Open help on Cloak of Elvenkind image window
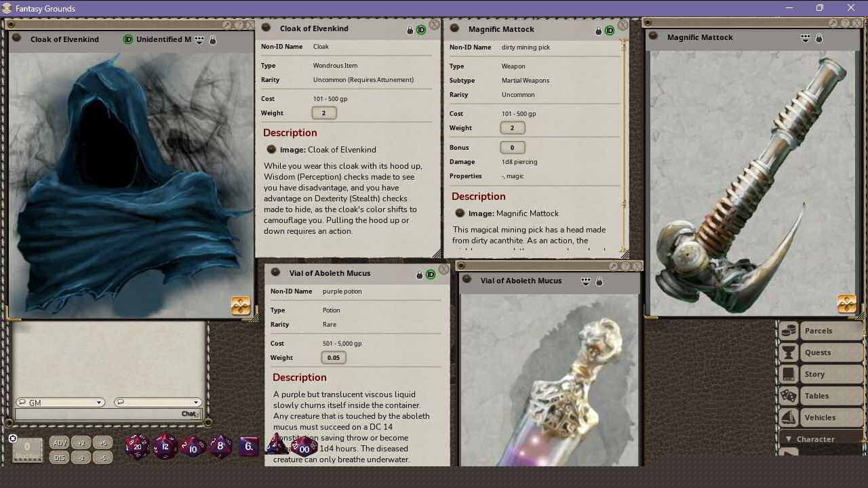 (x=237, y=25)
